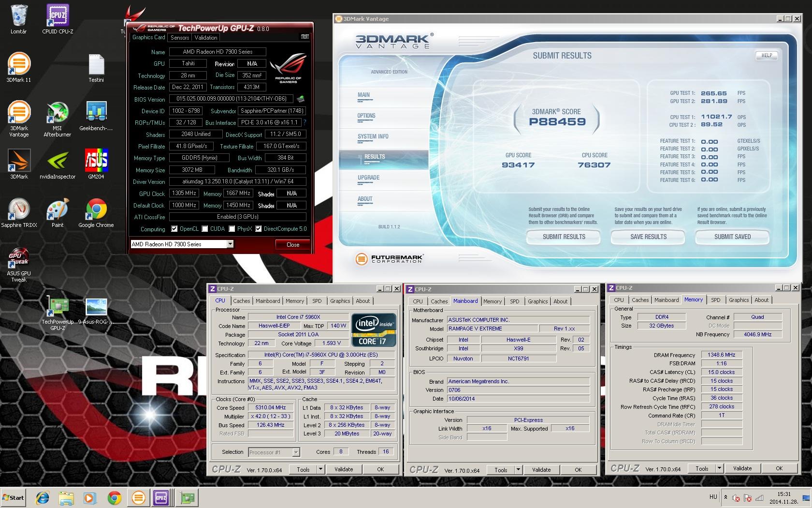The image size is (812, 508).
Task: Click Validate in the CPU tab window
Action: pos(344,469)
